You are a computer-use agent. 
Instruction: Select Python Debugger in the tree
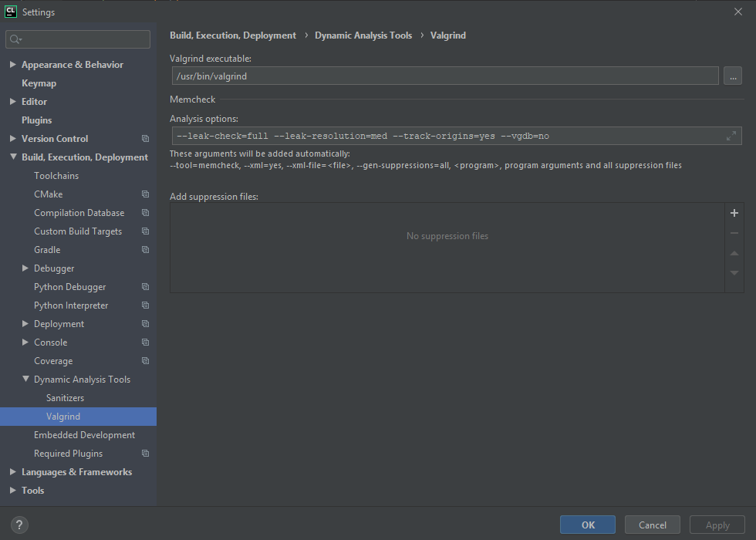point(70,287)
